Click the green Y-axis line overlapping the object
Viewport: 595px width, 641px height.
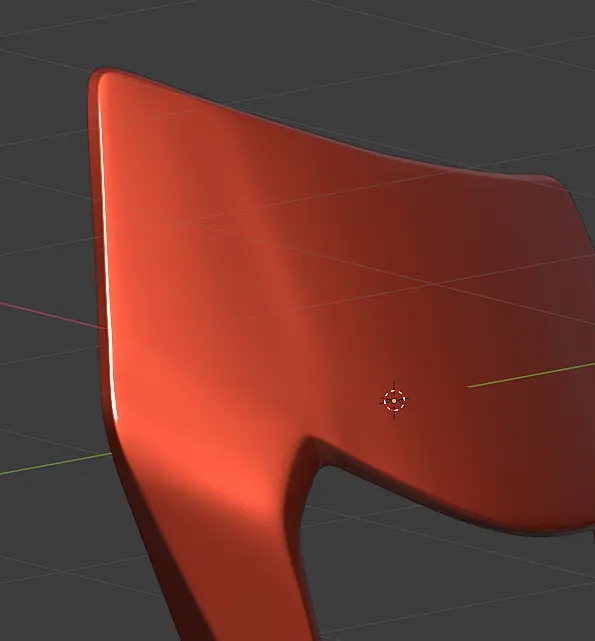point(531,374)
